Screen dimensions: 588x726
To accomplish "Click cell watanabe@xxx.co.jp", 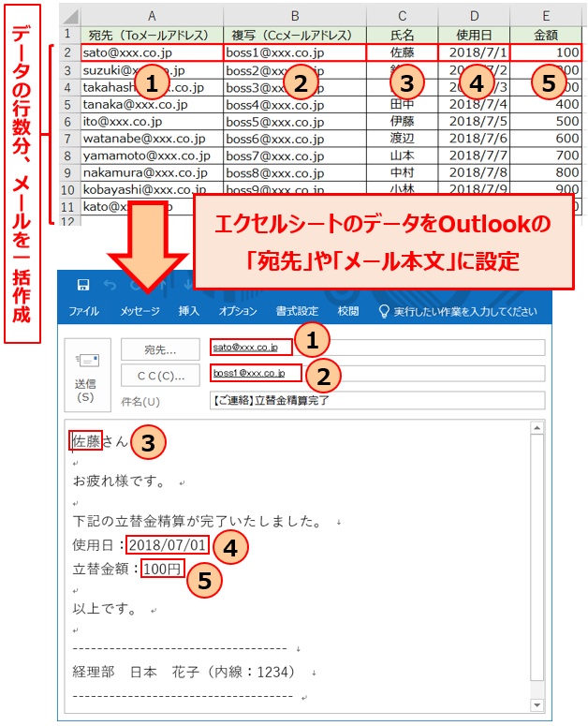I will tap(152, 139).
